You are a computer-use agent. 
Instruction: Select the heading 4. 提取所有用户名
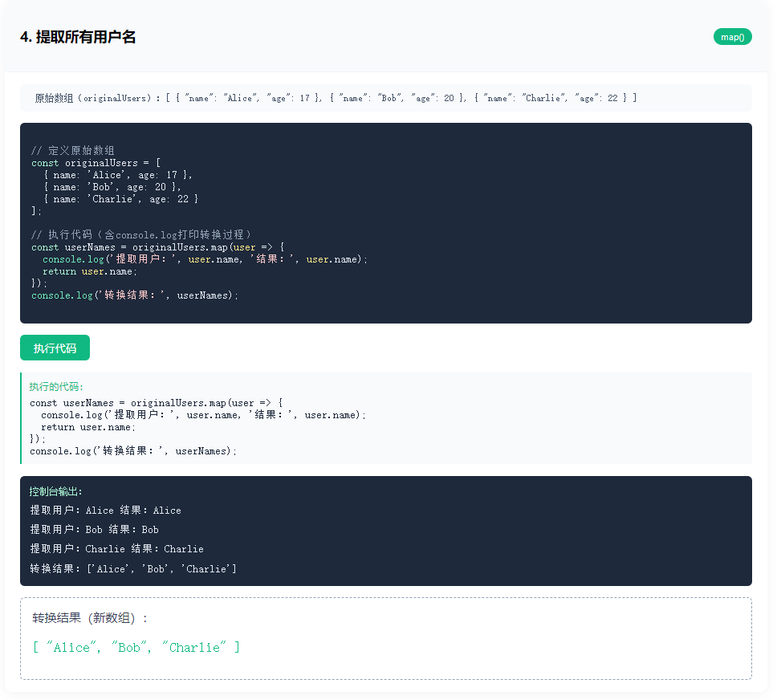click(x=78, y=37)
